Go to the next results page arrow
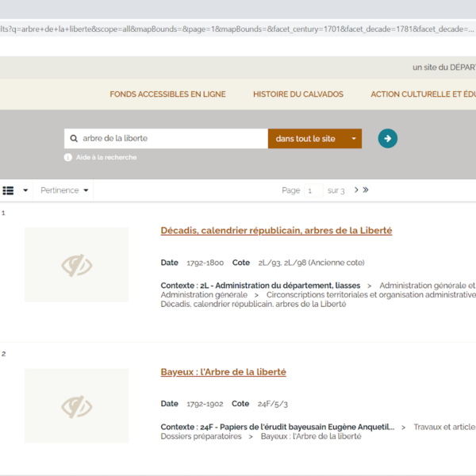 pos(356,190)
